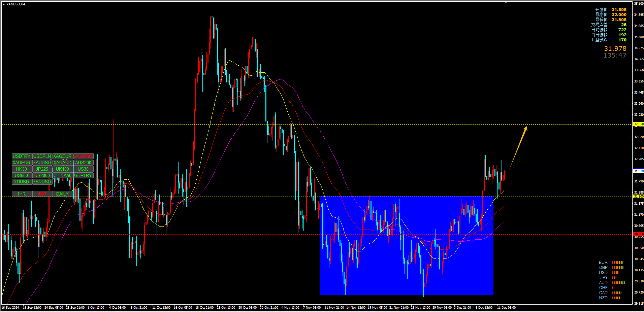Click the 开盘价 value 31.808
Screen dimensions: 644x312
point(619,10)
